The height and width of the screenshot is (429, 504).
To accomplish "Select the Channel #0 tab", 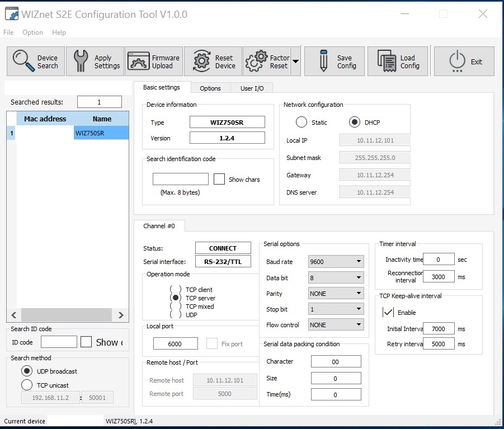I will (x=159, y=226).
